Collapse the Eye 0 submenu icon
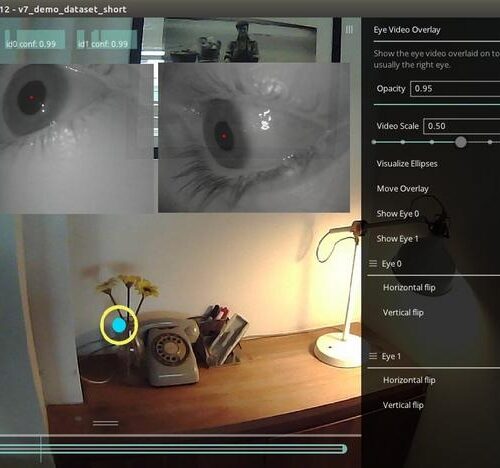This screenshot has width=500, height=468. coord(373,264)
